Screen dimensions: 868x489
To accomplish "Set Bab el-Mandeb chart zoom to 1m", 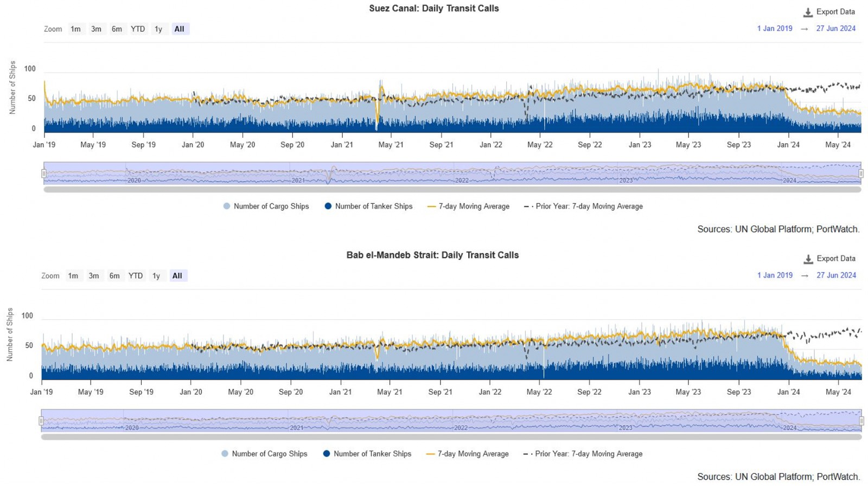I will 73,276.
